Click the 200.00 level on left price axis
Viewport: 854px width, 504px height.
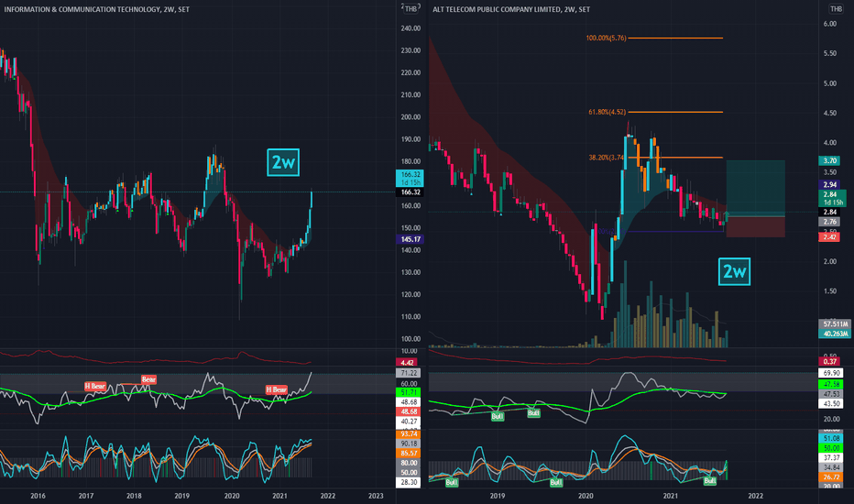tap(411, 117)
